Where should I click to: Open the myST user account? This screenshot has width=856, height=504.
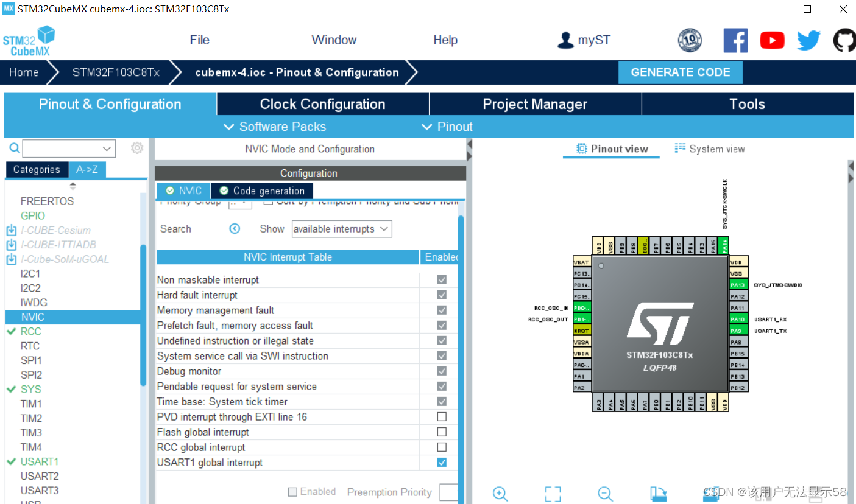click(x=584, y=40)
